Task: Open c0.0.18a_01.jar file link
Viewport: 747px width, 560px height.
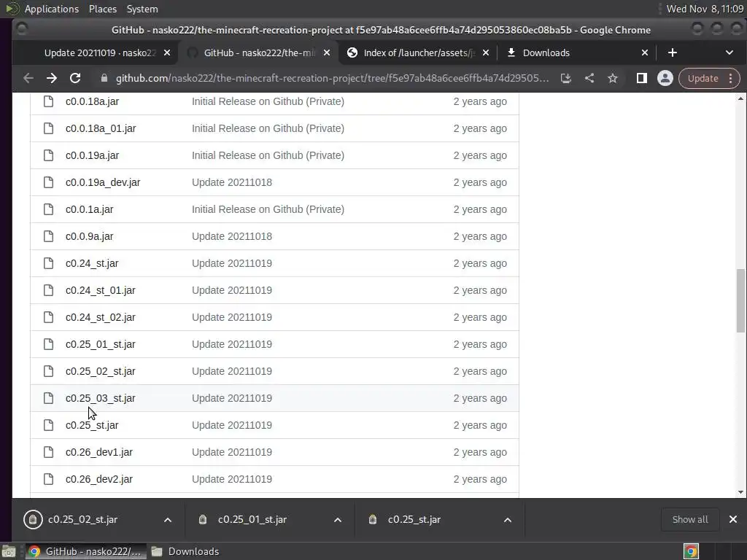Action: 101,128
